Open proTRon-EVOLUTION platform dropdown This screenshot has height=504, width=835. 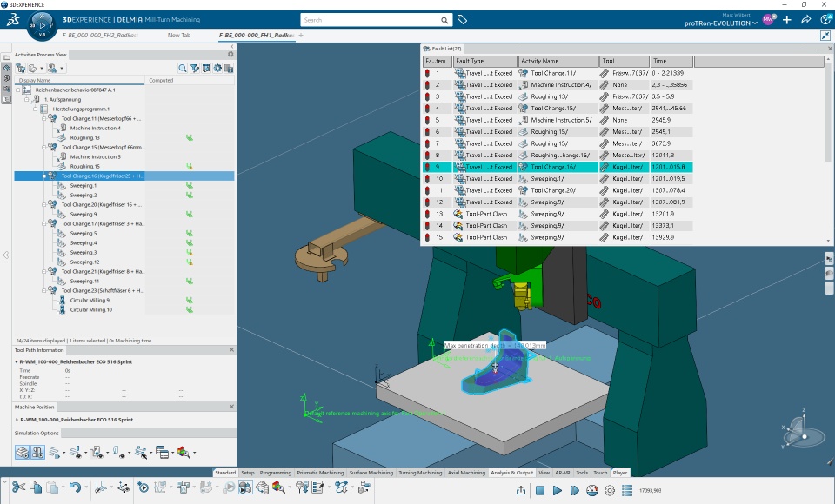[720, 23]
